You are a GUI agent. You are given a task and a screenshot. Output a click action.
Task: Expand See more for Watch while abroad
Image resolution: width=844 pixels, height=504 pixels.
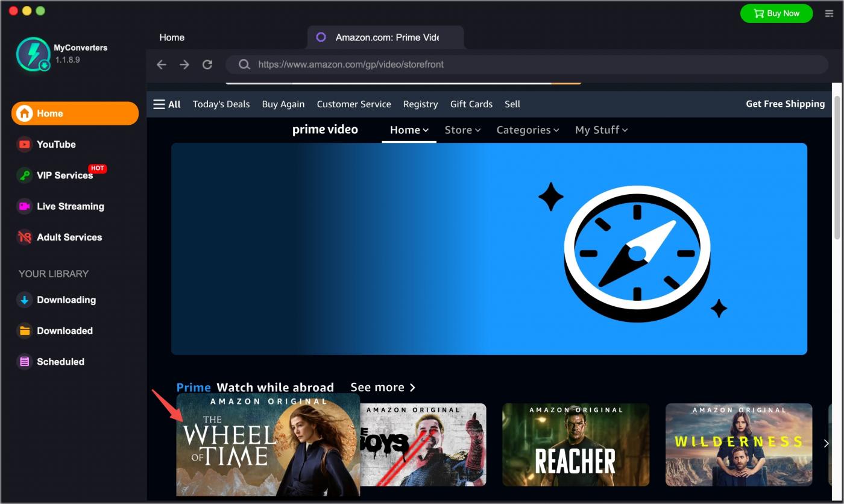click(383, 387)
